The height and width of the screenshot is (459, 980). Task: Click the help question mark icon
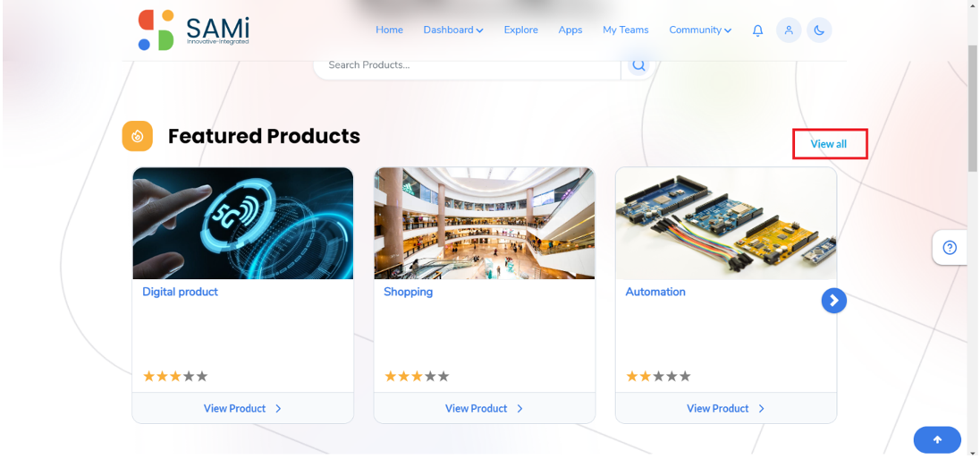click(950, 248)
